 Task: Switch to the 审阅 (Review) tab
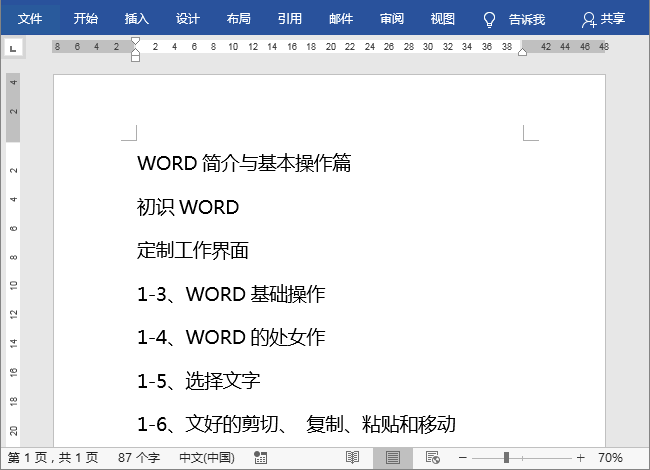point(392,19)
